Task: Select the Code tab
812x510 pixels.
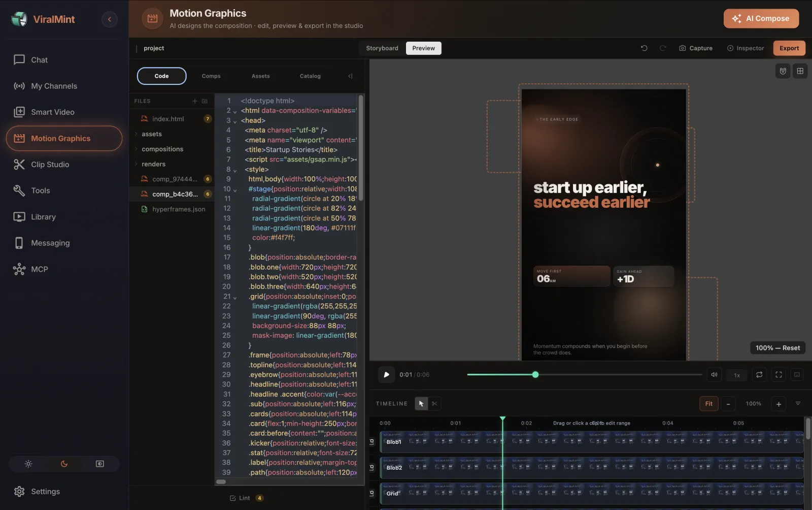Action: point(161,76)
